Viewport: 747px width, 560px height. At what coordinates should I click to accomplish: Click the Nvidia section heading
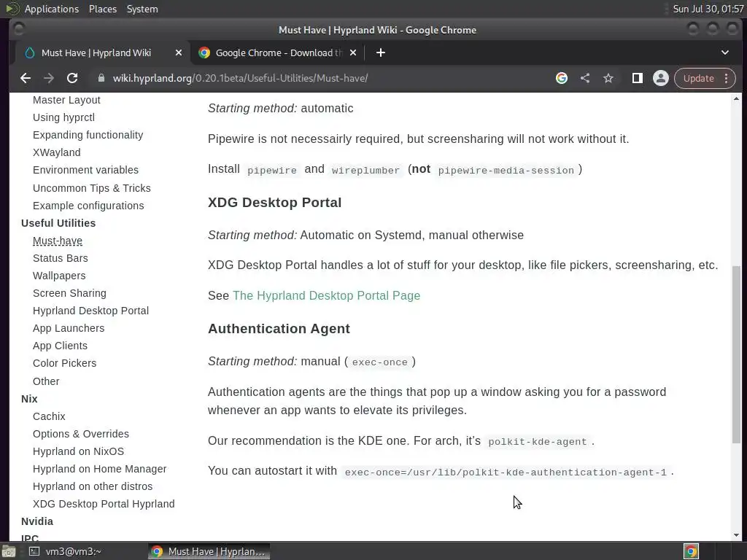point(37,521)
